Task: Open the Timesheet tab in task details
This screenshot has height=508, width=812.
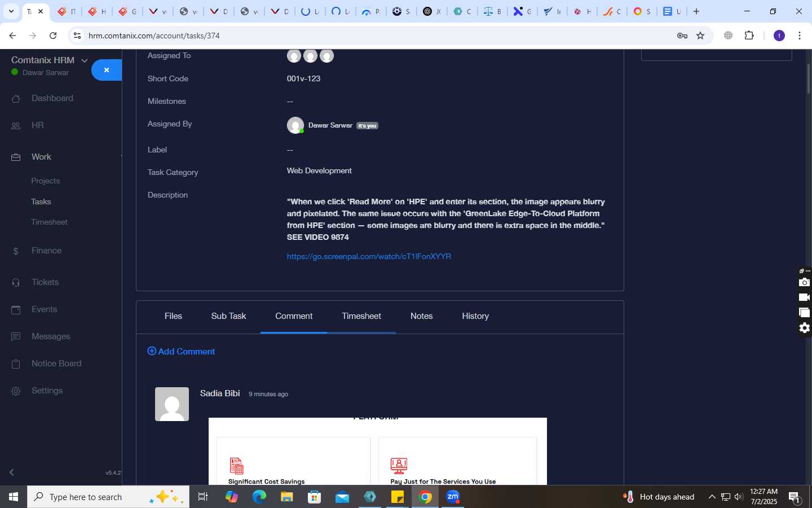Action: [361, 316]
